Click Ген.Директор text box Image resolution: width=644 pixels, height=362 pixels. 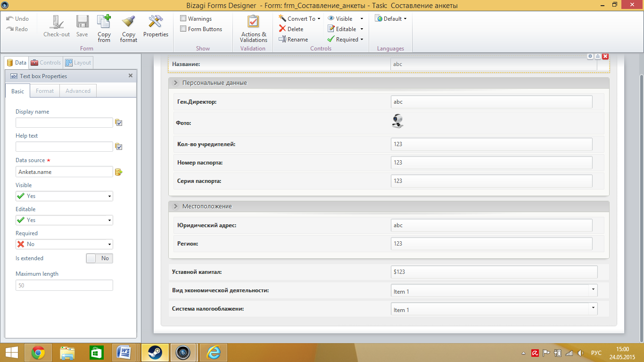pyautogui.click(x=491, y=102)
